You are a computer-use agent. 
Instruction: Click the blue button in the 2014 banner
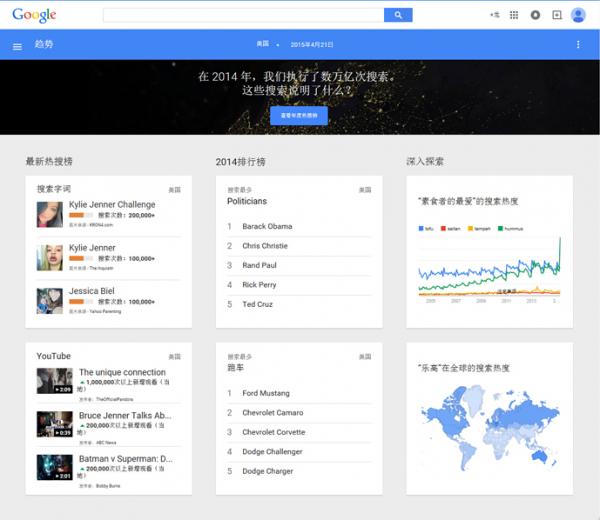click(299, 116)
